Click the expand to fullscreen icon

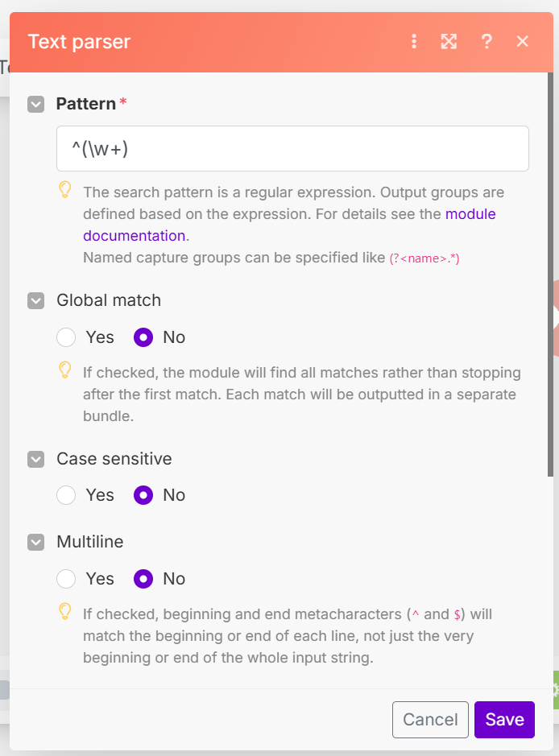449,42
